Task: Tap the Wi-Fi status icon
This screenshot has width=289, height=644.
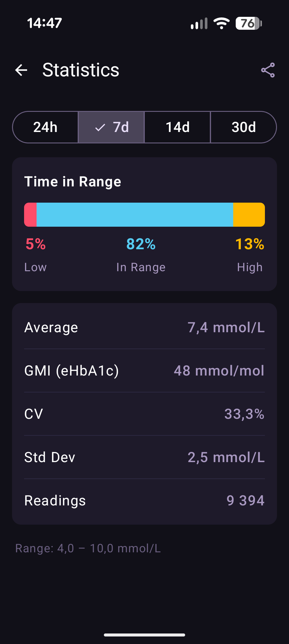Action: click(x=221, y=23)
